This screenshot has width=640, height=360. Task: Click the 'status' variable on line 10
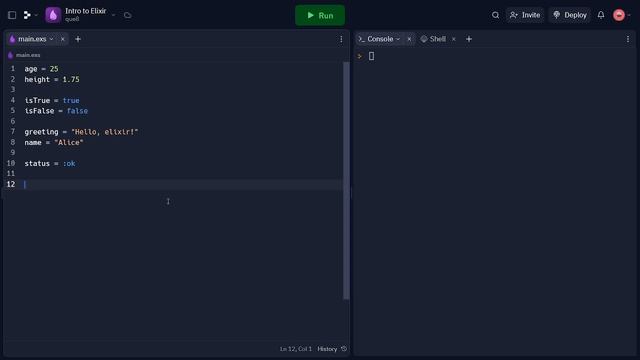37,164
